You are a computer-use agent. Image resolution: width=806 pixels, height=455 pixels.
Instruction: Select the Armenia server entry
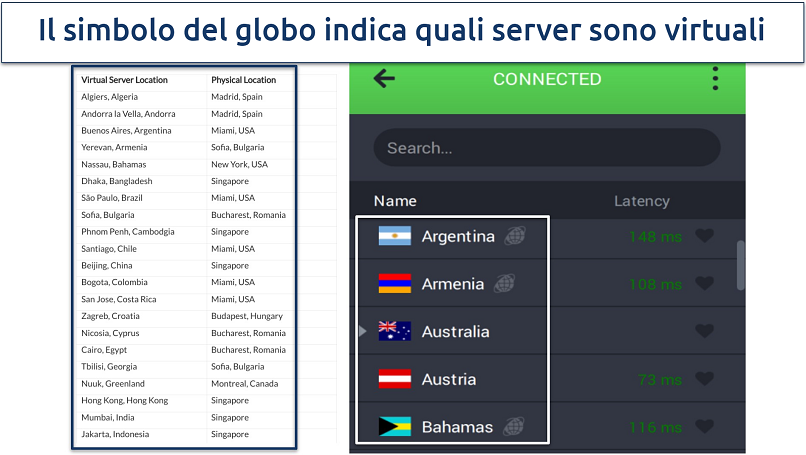click(453, 284)
